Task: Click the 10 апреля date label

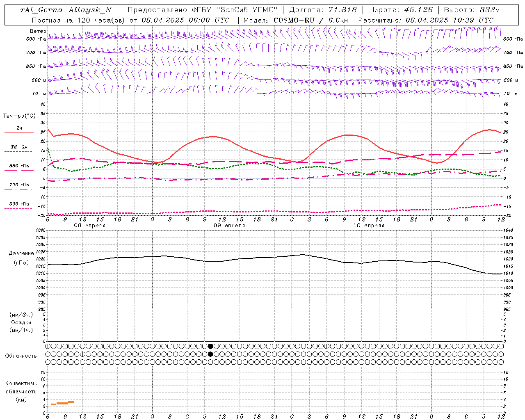Action: tap(368, 226)
